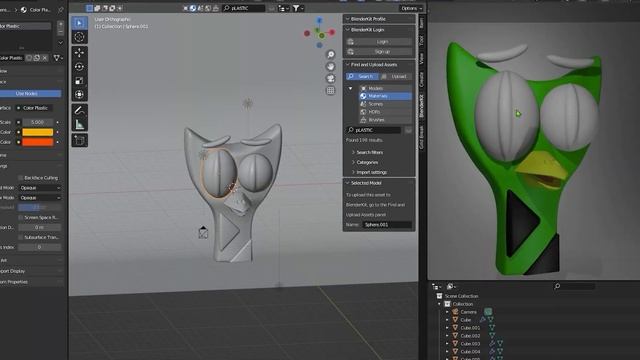This screenshot has height=360, width=640.
Task: Unlink Color Plastic material with X
Action: point(45,58)
